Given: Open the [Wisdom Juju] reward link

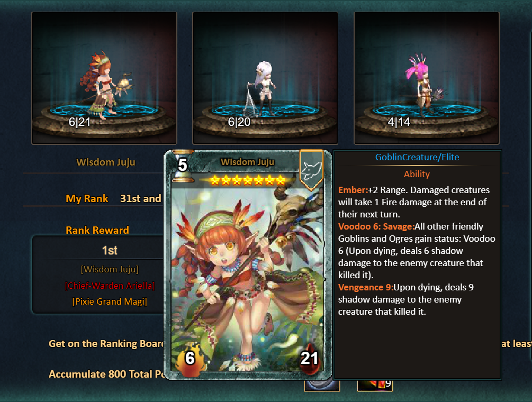Looking at the screenshot, I should click(x=110, y=269).
